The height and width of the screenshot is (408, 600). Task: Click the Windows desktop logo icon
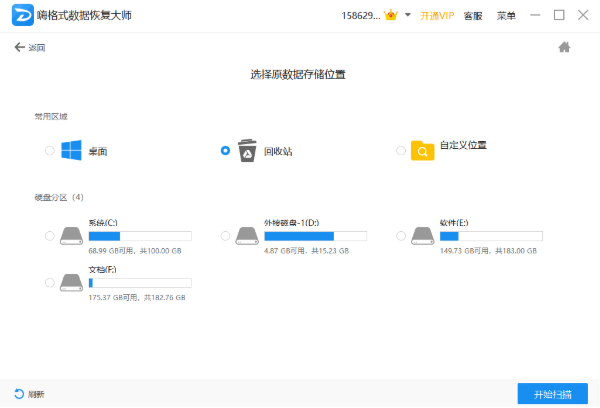tap(71, 150)
